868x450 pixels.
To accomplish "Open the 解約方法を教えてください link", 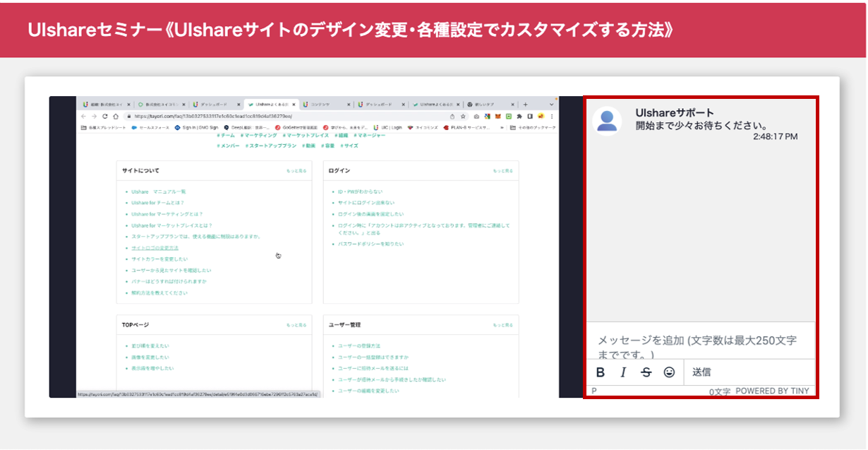I will click(x=159, y=292).
